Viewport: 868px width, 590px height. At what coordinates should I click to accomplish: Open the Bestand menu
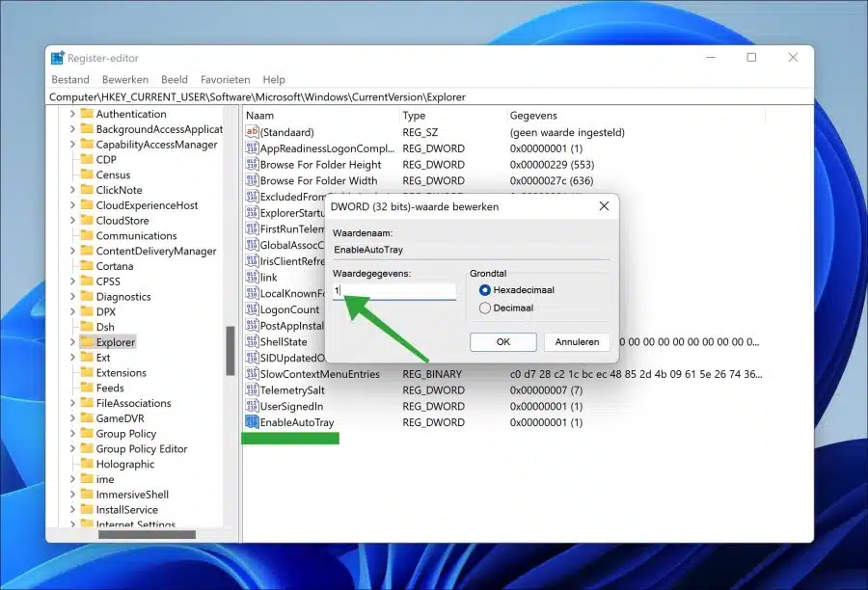coord(70,80)
